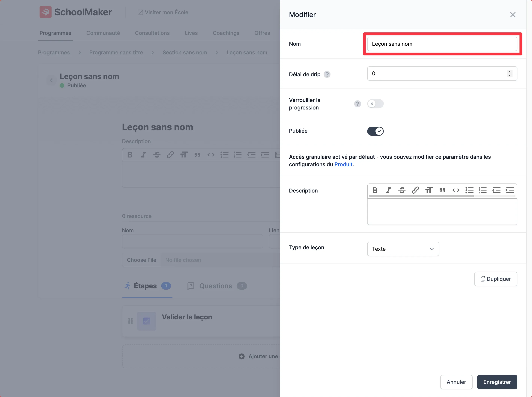Click Decrease indent icon in background lesson editor
Viewport: 532px width, 397px height.
coord(251,155)
